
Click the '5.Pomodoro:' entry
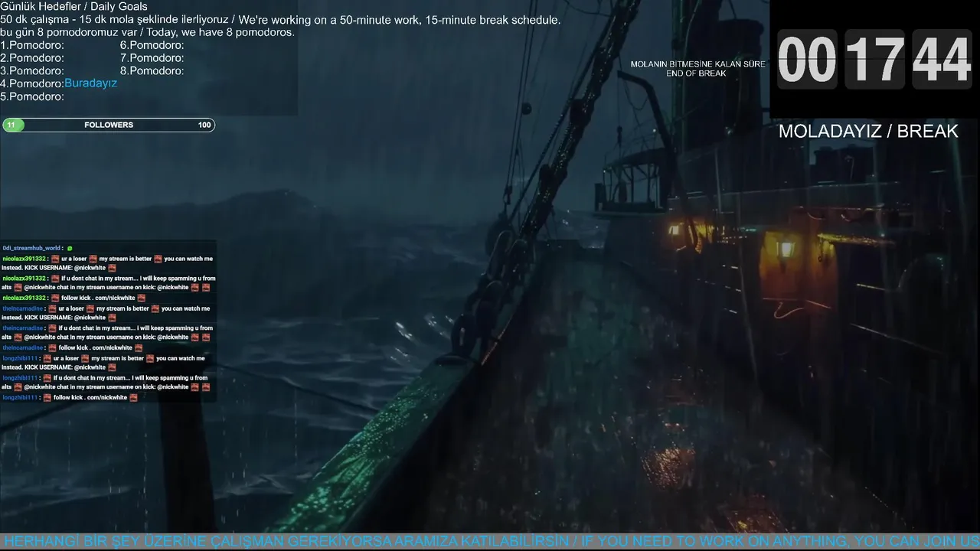(32, 96)
